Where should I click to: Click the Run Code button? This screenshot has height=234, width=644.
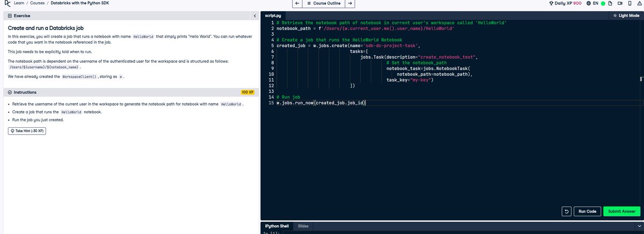click(587, 211)
